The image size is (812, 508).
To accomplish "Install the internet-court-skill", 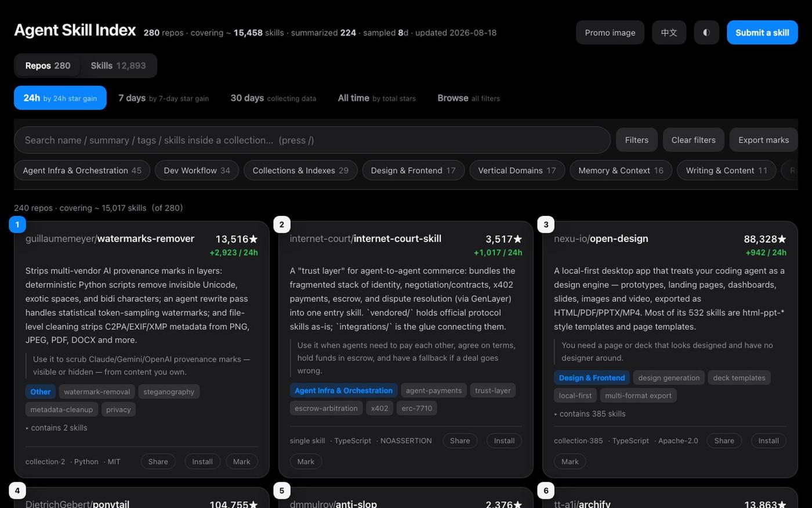I will click(504, 441).
